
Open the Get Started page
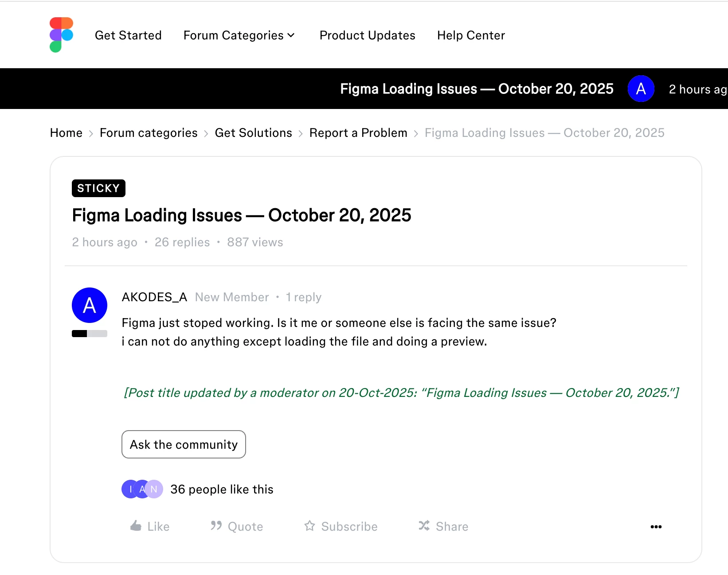(128, 35)
